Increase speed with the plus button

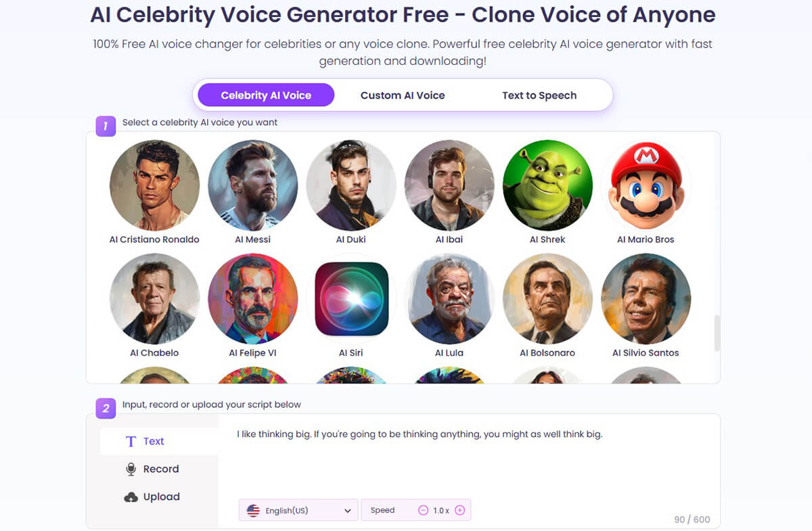click(x=459, y=511)
